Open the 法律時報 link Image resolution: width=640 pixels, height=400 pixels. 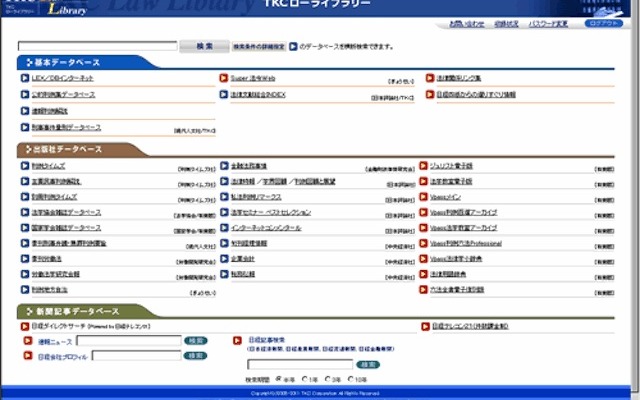243,181
